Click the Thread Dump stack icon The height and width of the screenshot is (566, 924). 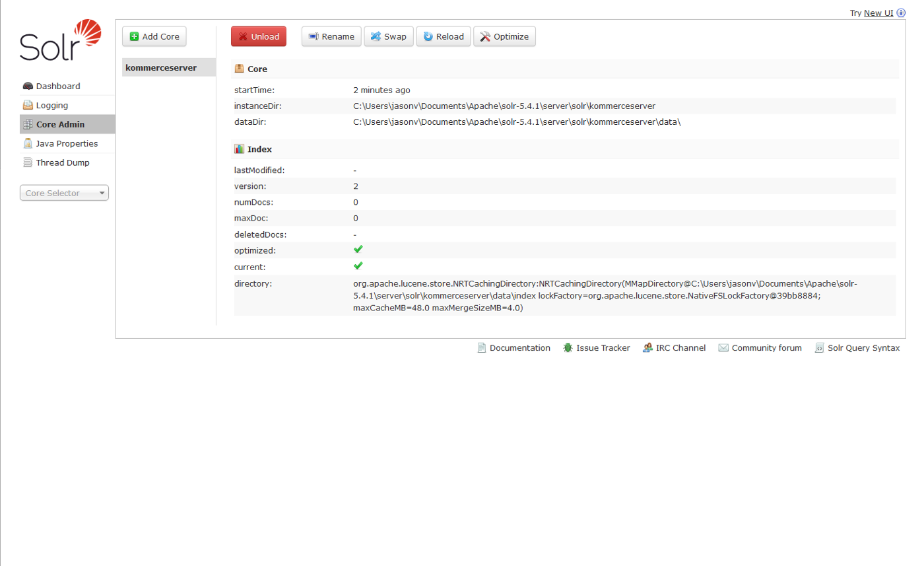[x=28, y=162]
